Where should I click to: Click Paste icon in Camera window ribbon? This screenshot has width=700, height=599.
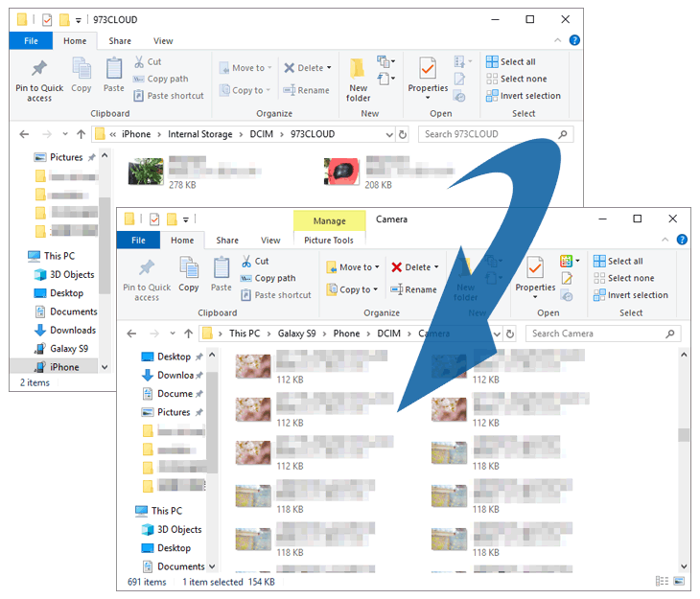pos(222,274)
